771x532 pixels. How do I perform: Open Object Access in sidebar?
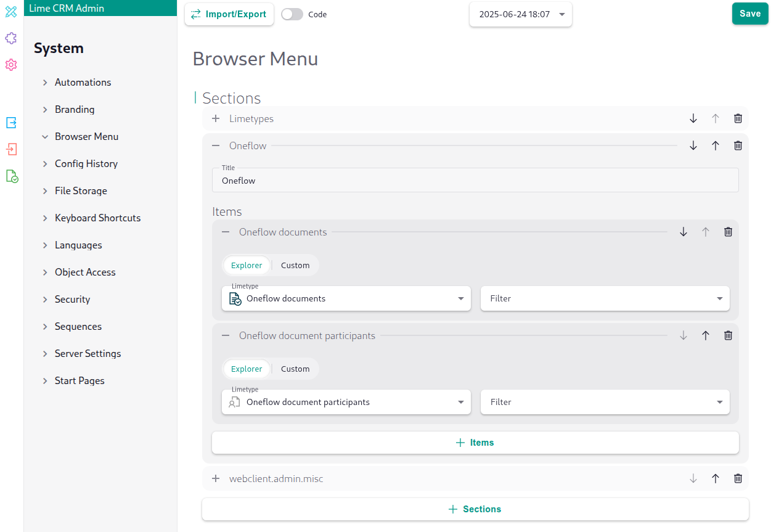pos(85,272)
